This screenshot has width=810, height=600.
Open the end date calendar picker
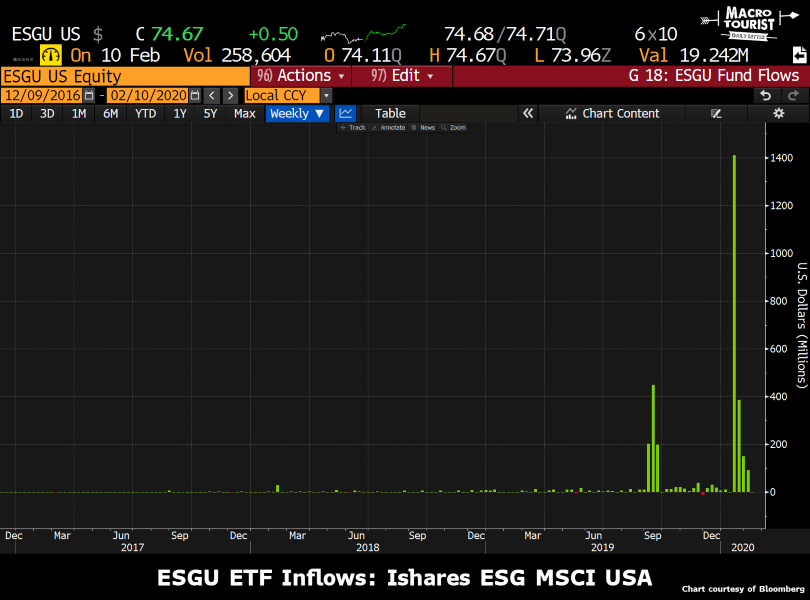click(x=195, y=96)
